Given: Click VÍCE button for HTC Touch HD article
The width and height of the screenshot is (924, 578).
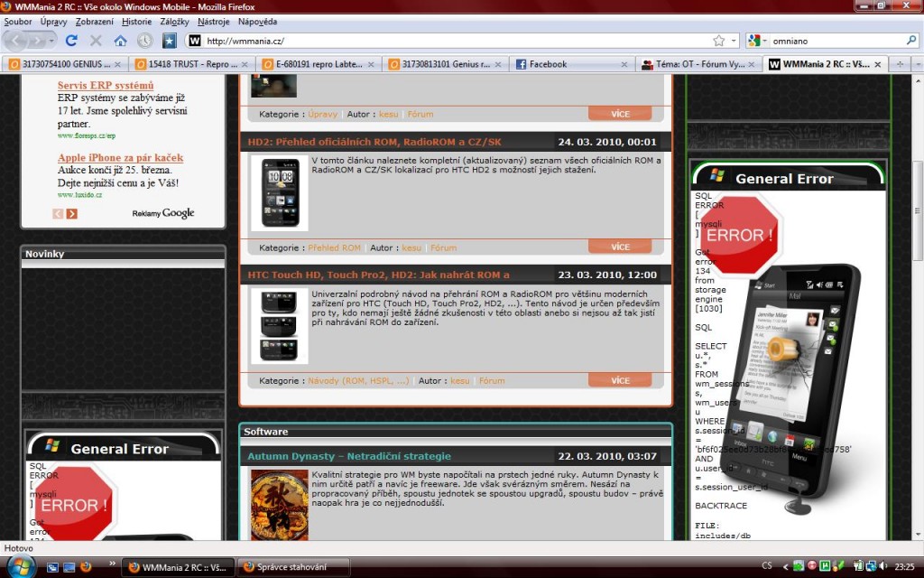Looking at the screenshot, I should click(x=620, y=380).
